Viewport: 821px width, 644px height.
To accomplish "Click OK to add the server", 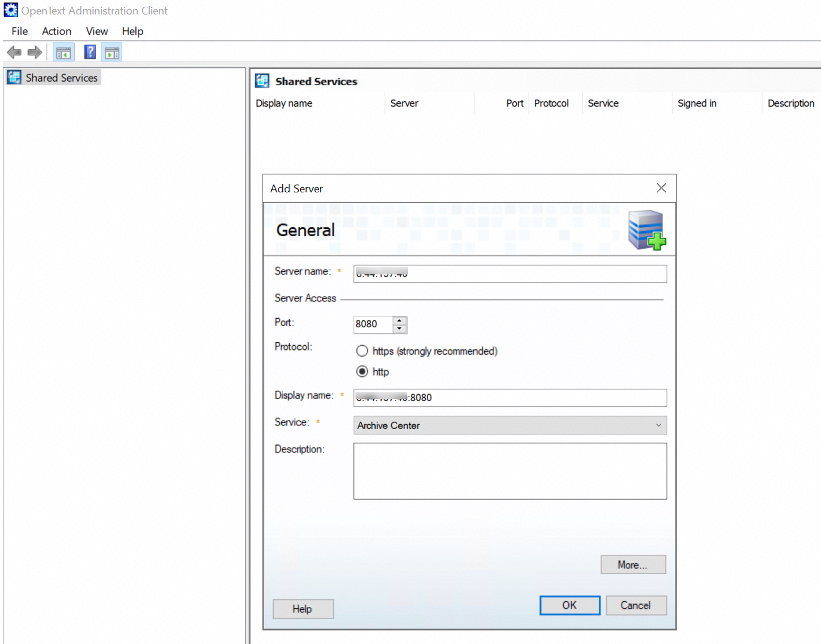I will (569, 605).
